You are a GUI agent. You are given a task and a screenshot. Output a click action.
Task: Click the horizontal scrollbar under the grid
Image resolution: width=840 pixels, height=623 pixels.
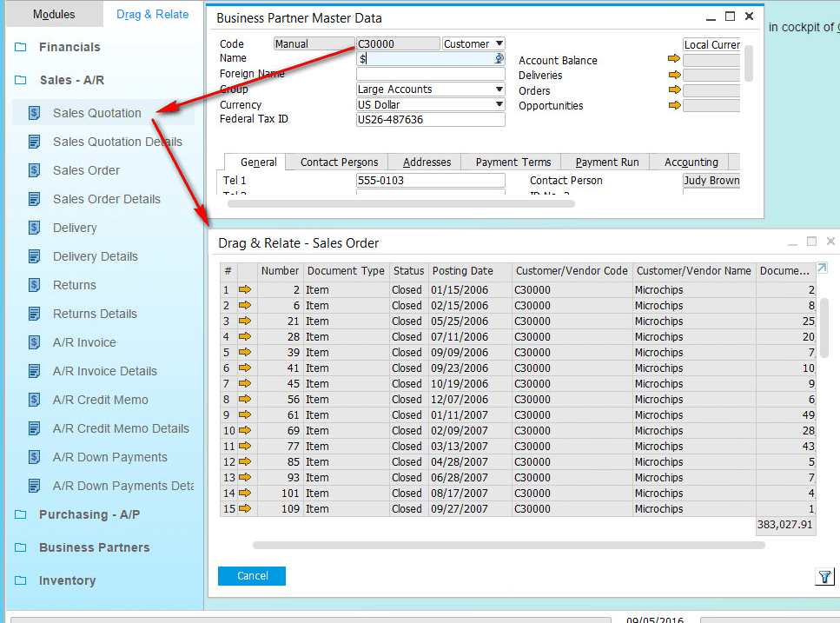click(508, 546)
